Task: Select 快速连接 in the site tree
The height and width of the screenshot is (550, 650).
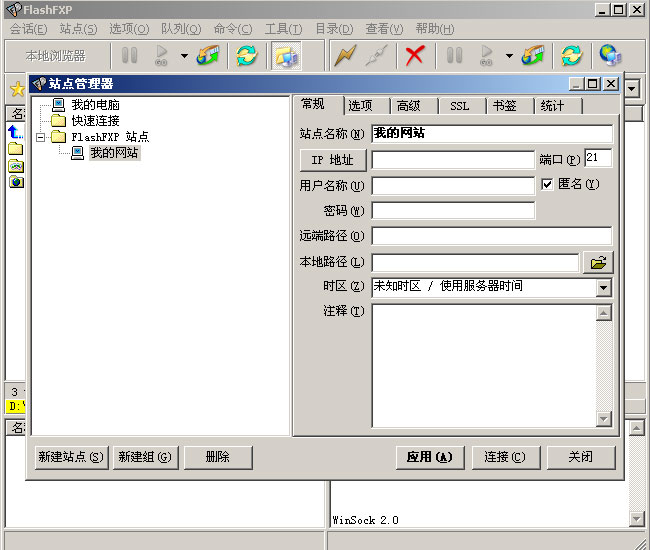Action: pyautogui.click(x=95, y=121)
